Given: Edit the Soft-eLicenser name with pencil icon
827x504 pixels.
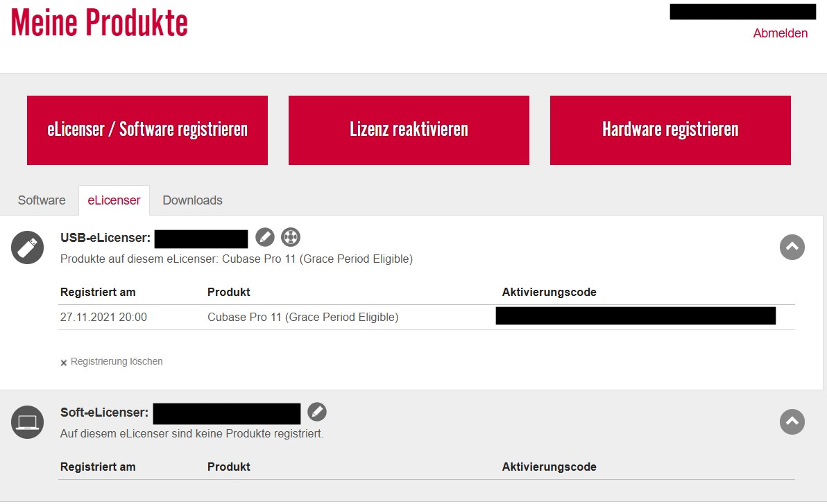Looking at the screenshot, I should pyautogui.click(x=317, y=412).
